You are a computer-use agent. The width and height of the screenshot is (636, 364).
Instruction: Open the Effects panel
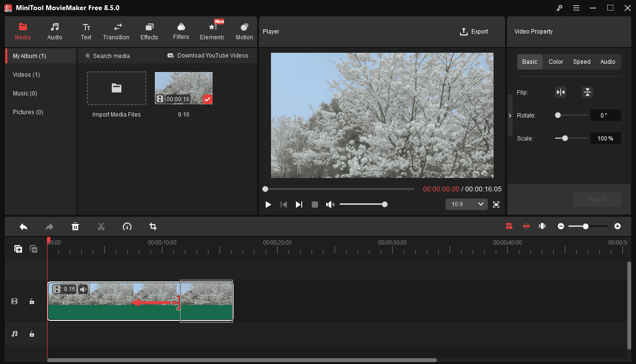click(149, 32)
